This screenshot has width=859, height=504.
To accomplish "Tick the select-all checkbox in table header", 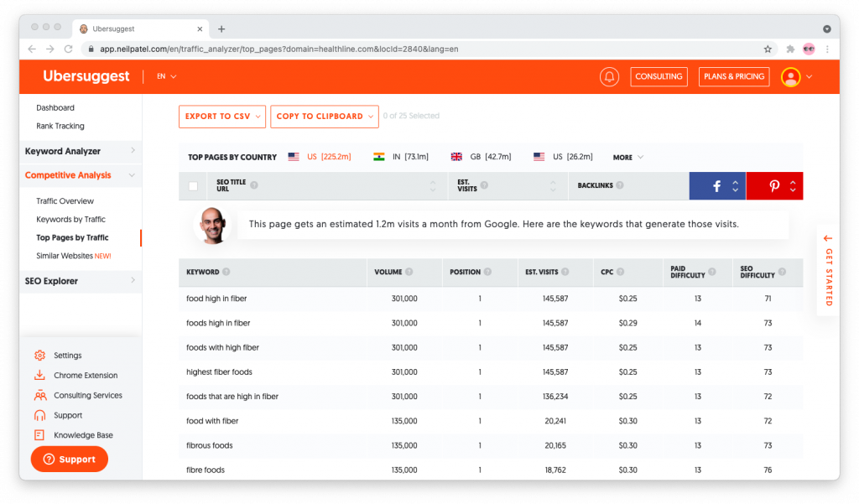I will 193,186.
